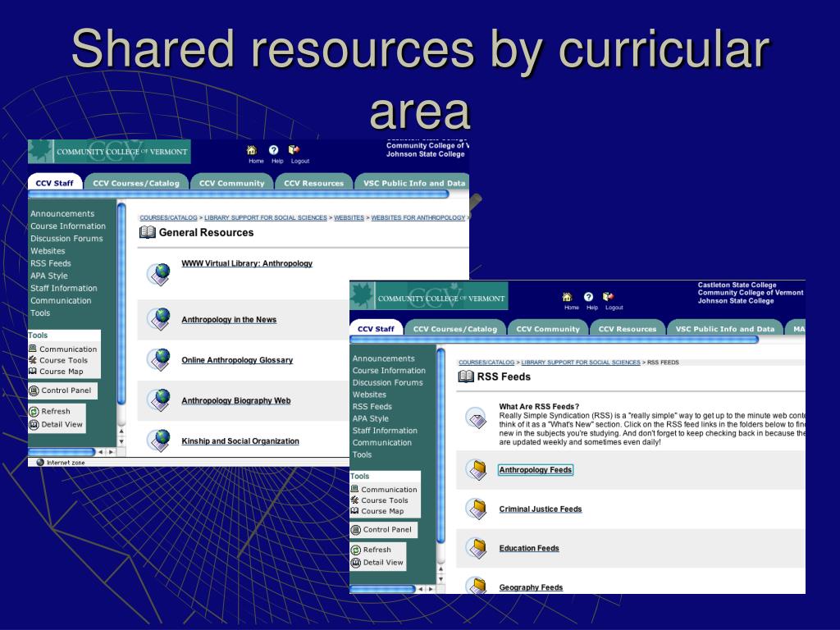
Task: Select CCV Community tab in left window
Action: (x=232, y=183)
